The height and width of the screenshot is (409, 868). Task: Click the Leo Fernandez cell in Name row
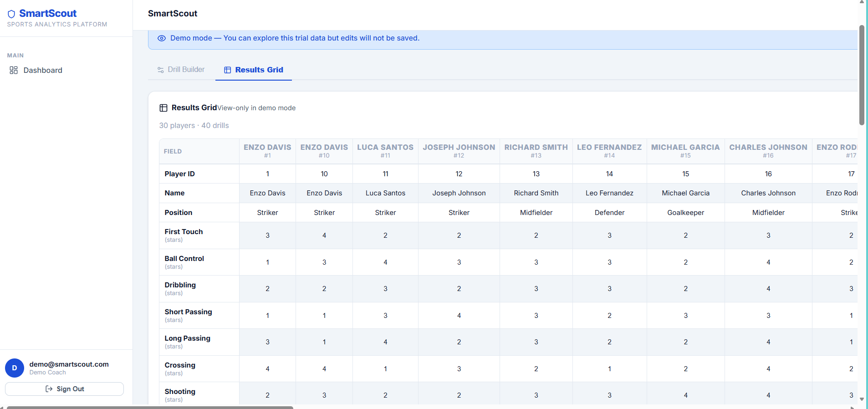click(609, 193)
